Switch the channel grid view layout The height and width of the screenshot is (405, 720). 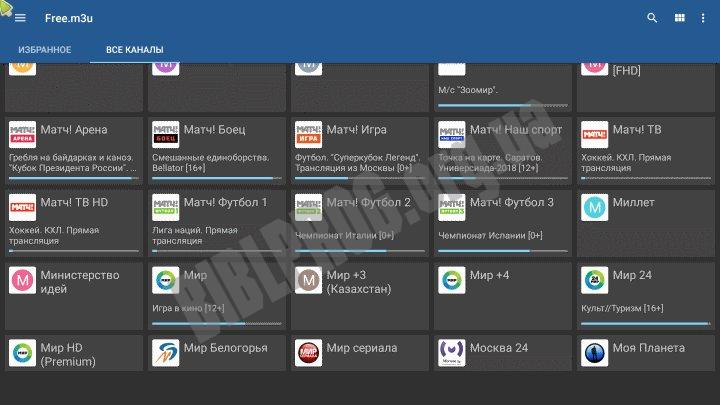coord(680,18)
